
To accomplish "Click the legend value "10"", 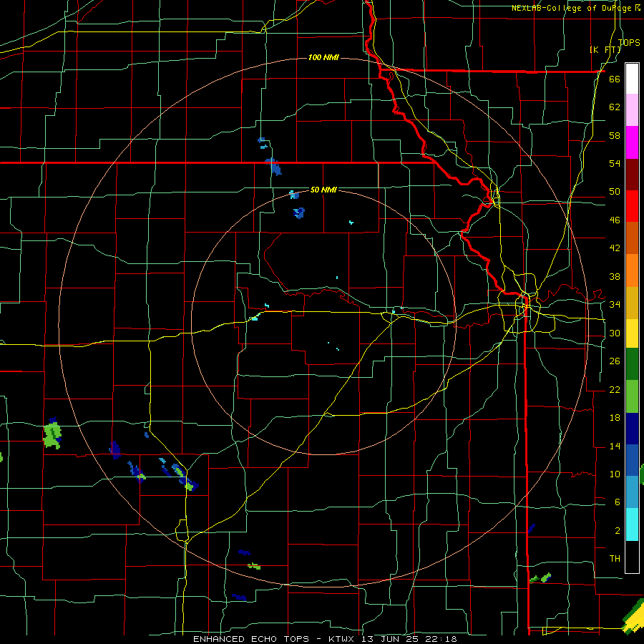I will [615, 474].
